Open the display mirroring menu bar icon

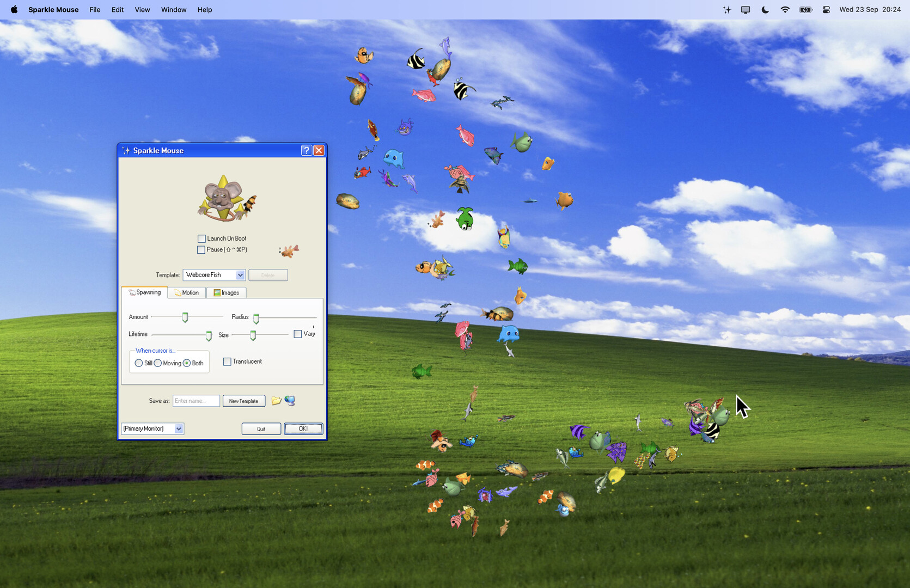(x=746, y=10)
